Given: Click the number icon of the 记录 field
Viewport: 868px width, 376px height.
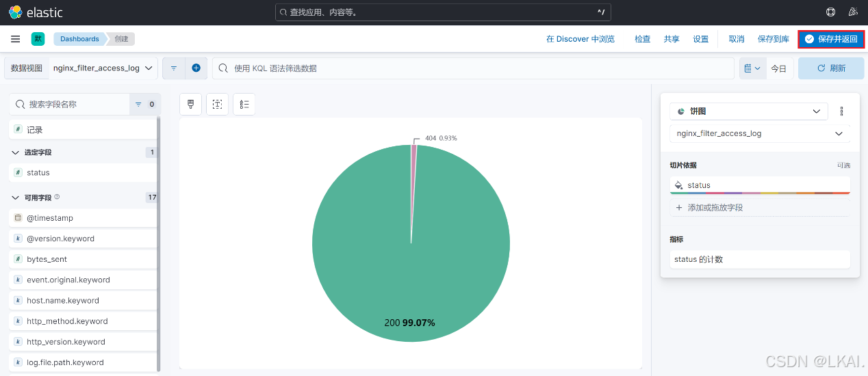Looking at the screenshot, I should click(18, 129).
